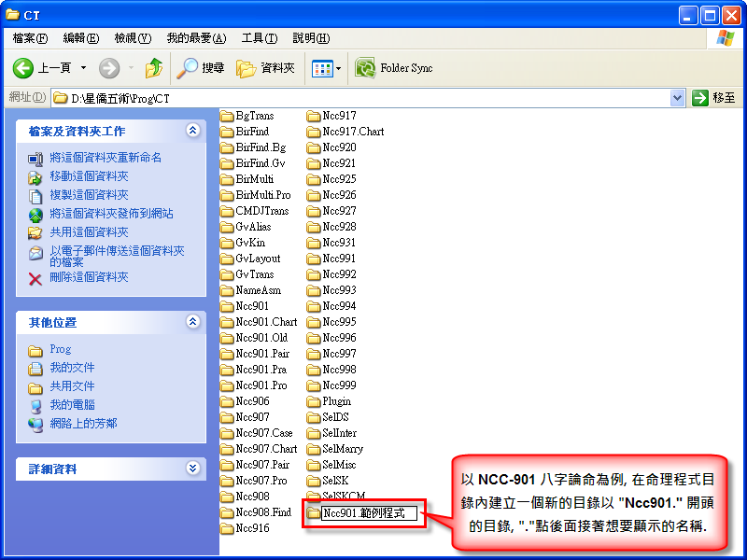Select the SelInter folder
Image resolution: width=747 pixels, height=560 pixels.
(339, 433)
